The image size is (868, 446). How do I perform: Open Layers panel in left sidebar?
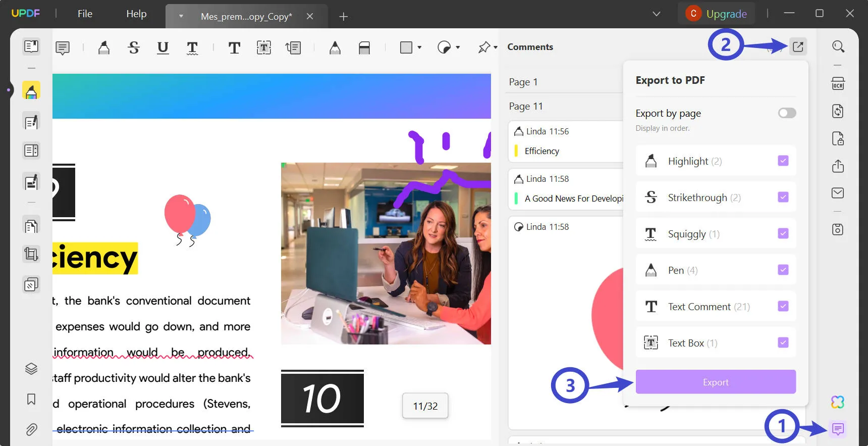31,369
